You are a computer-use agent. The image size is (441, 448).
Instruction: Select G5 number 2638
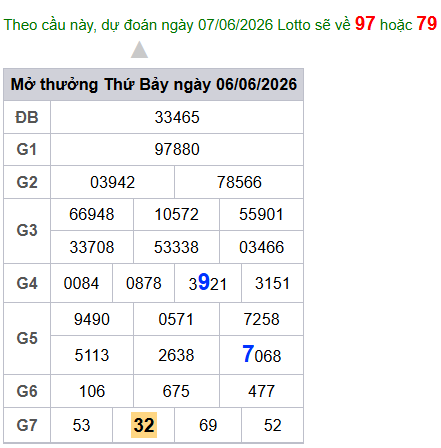(176, 355)
